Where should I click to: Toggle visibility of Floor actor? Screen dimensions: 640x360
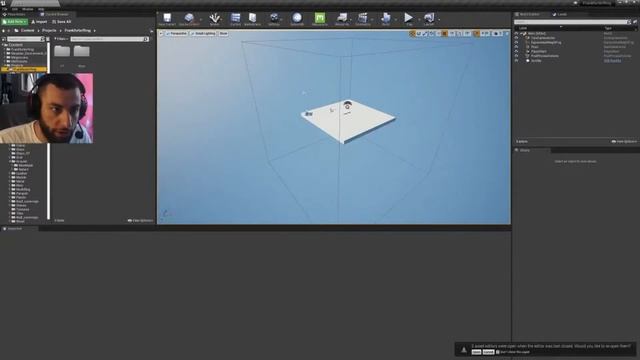(x=516, y=47)
